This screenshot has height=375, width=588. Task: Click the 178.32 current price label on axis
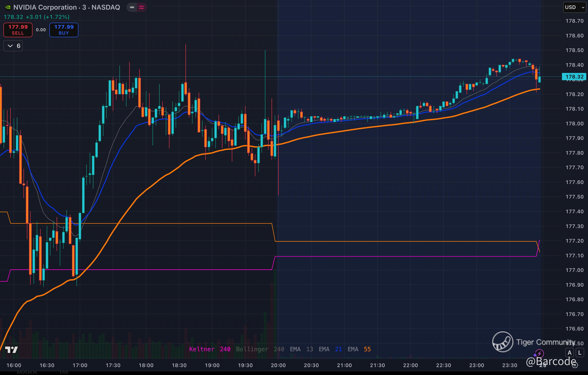pos(574,77)
